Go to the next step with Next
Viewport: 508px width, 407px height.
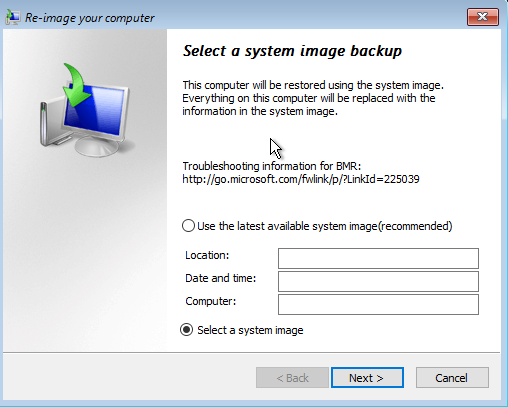point(367,378)
